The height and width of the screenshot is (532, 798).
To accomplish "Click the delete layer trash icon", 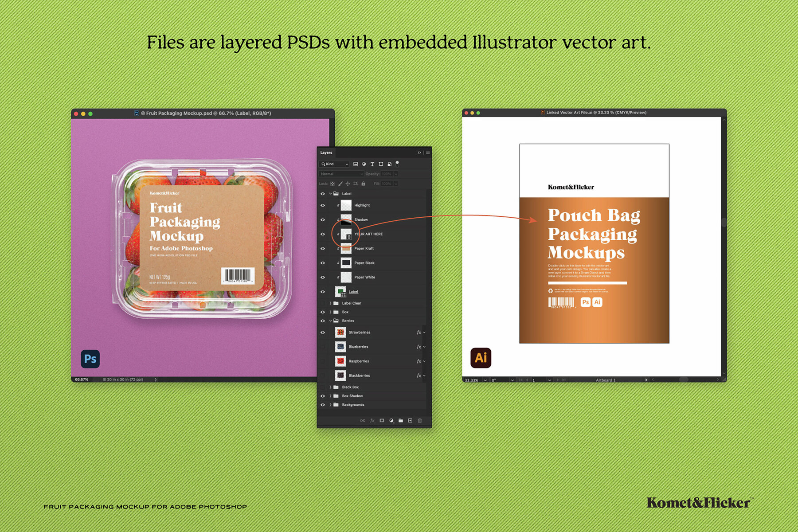I will [419, 420].
